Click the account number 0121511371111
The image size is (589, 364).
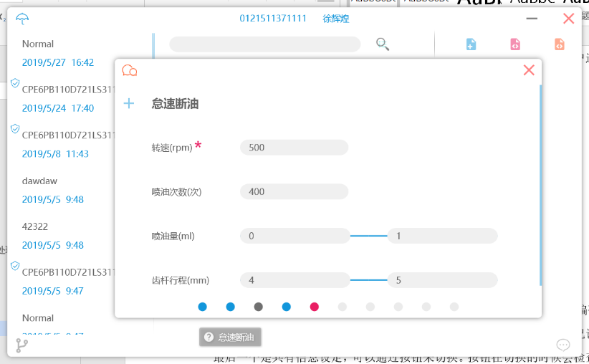click(x=273, y=19)
